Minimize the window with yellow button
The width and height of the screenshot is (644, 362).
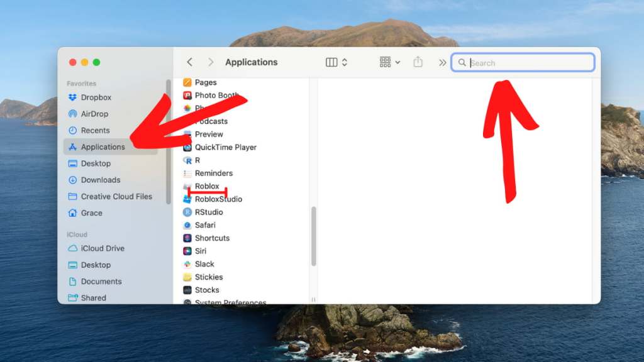pos(85,62)
